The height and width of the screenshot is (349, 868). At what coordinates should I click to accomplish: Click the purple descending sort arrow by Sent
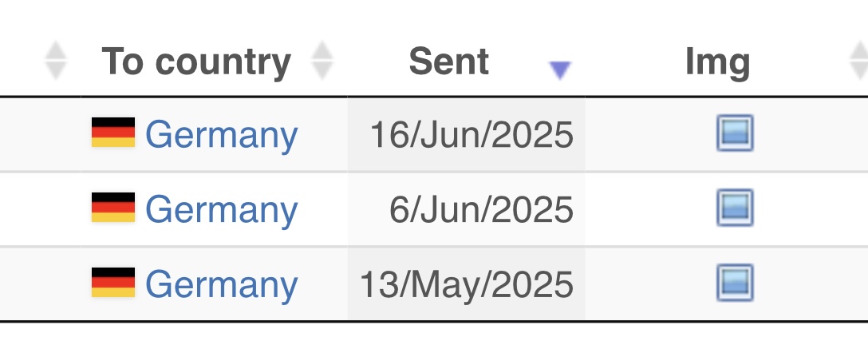click(559, 70)
